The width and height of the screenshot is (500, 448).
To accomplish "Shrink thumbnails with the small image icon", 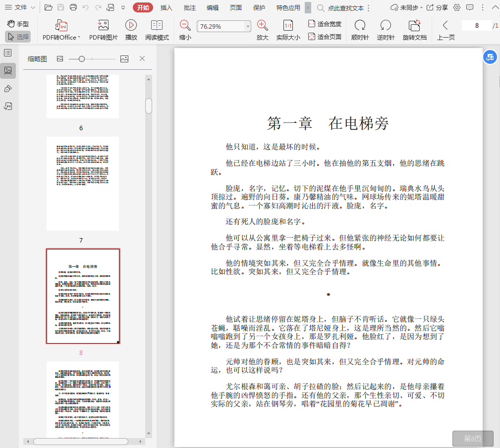I will click(x=60, y=58).
